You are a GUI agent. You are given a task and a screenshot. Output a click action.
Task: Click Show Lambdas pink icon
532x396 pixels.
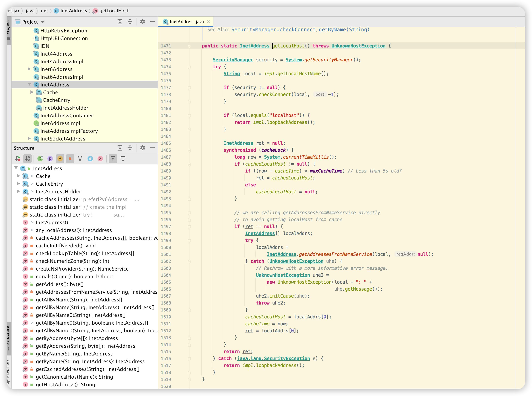(x=100, y=158)
